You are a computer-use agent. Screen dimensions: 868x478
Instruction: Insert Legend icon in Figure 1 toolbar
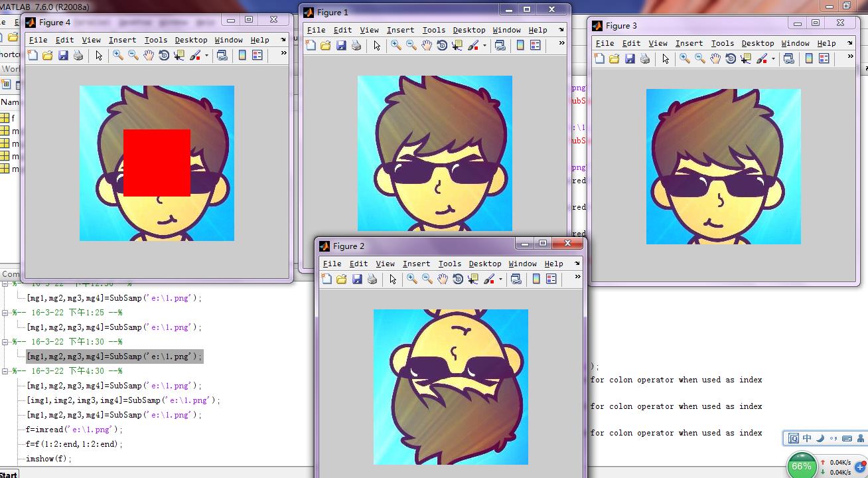(x=536, y=45)
